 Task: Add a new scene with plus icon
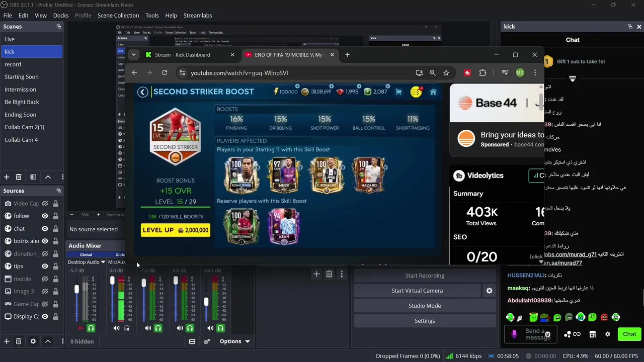pos(7,177)
